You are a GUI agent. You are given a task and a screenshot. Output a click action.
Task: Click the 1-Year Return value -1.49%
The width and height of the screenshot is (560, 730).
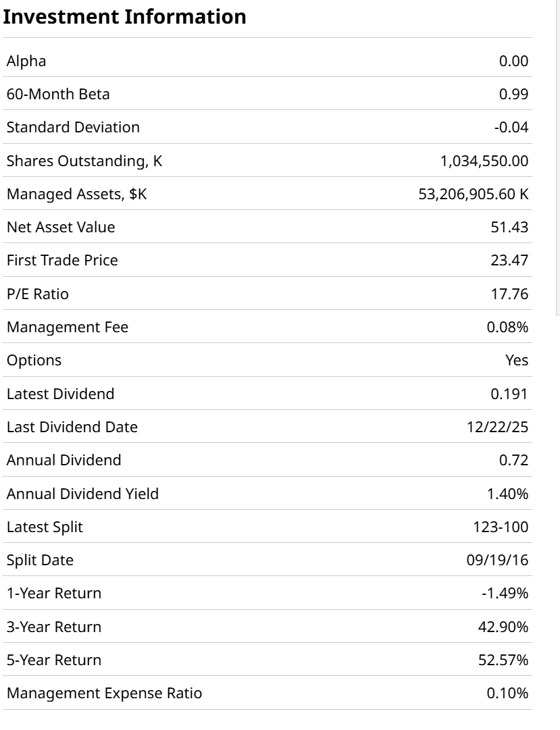pos(504,594)
